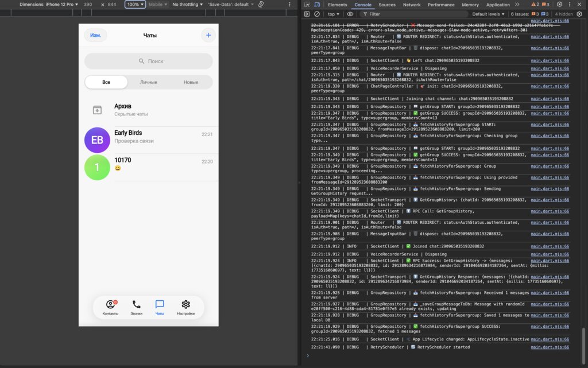The height and width of the screenshot is (368, 588).
Task: Click the 4 hidden messages label
Action: (564, 14)
